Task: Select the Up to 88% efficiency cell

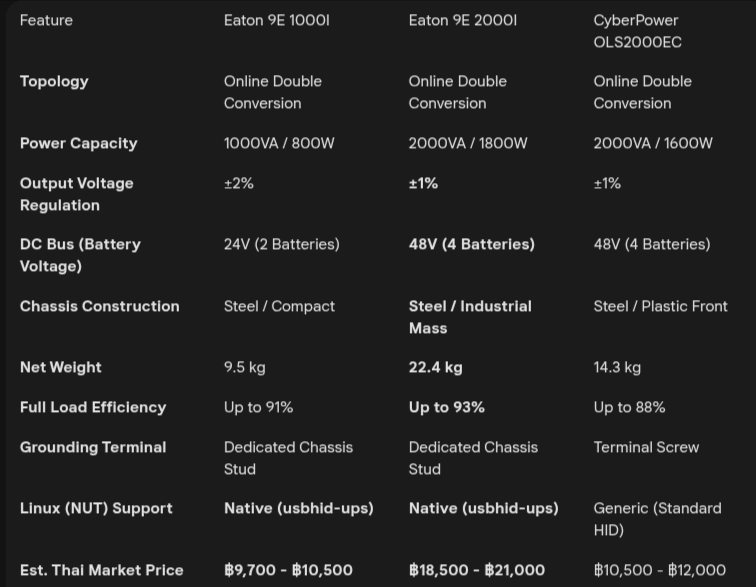Action: point(629,407)
